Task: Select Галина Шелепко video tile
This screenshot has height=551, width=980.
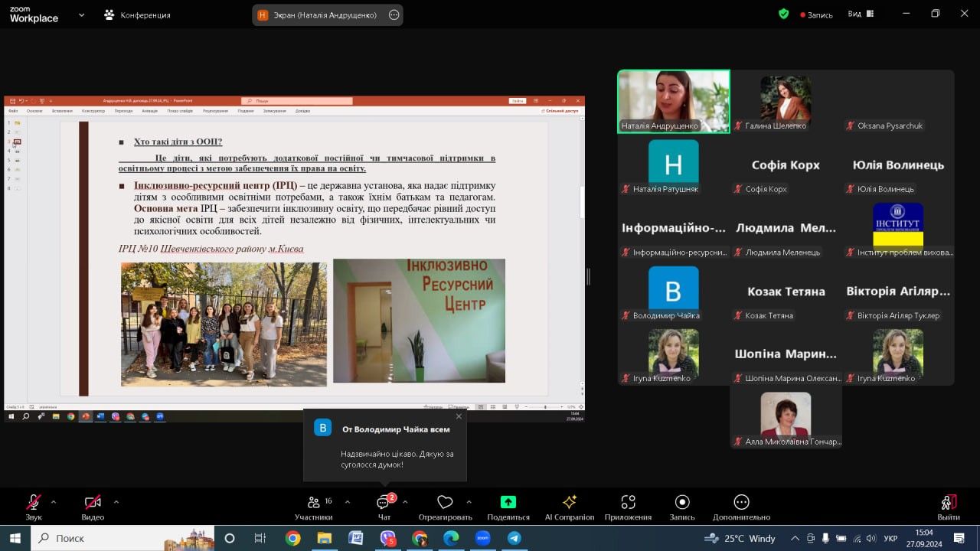Action: pyautogui.click(x=786, y=102)
